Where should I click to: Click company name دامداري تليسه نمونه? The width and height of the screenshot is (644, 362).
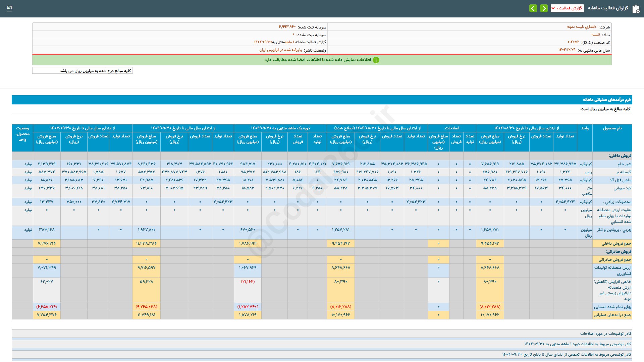click(582, 27)
